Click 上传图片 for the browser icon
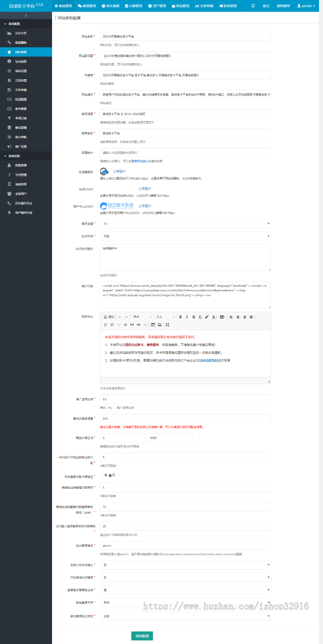The image size is (323, 644). (x=120, y=172)
